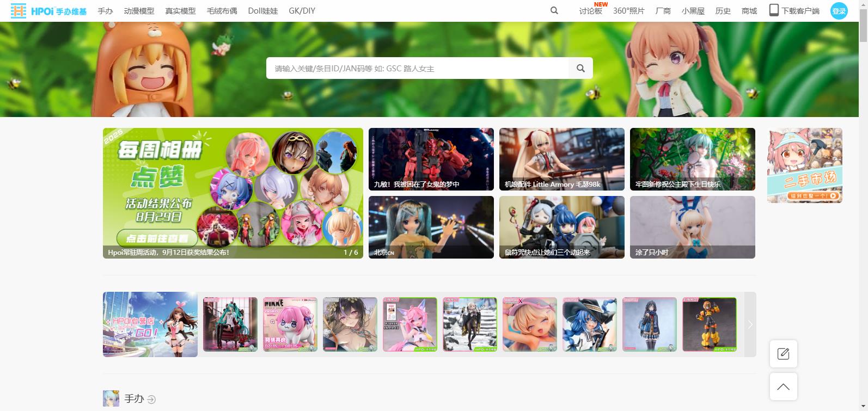
Task: Click the HPOI logo icon
Action: tap(19, 11)
